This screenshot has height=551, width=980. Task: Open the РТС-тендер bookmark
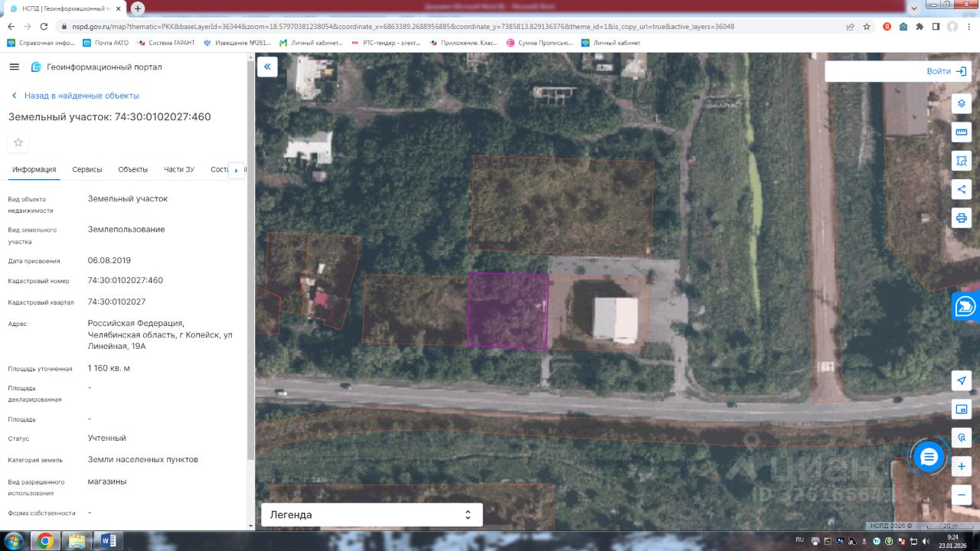pyautogui.click(x=386, y=43)
